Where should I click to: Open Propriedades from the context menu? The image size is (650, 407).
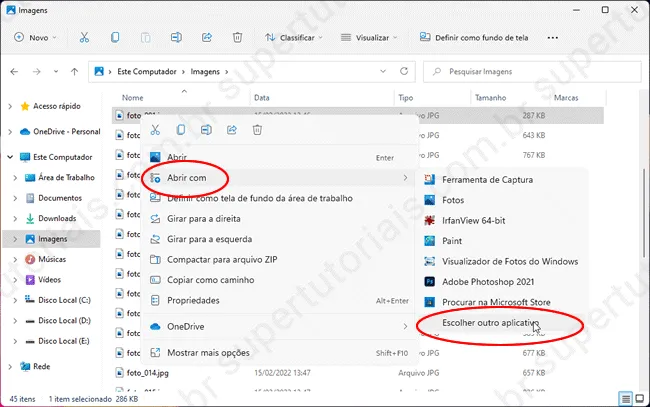coord(279,300)
